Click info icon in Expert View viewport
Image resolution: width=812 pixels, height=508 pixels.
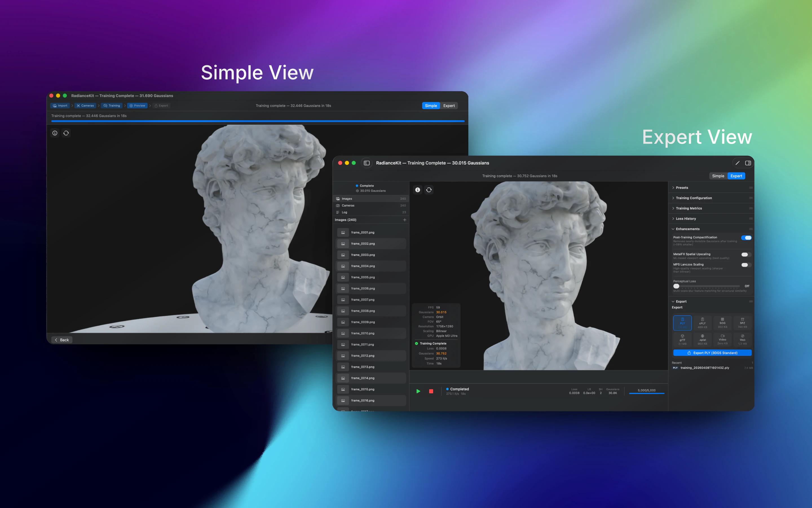[417, 190]
